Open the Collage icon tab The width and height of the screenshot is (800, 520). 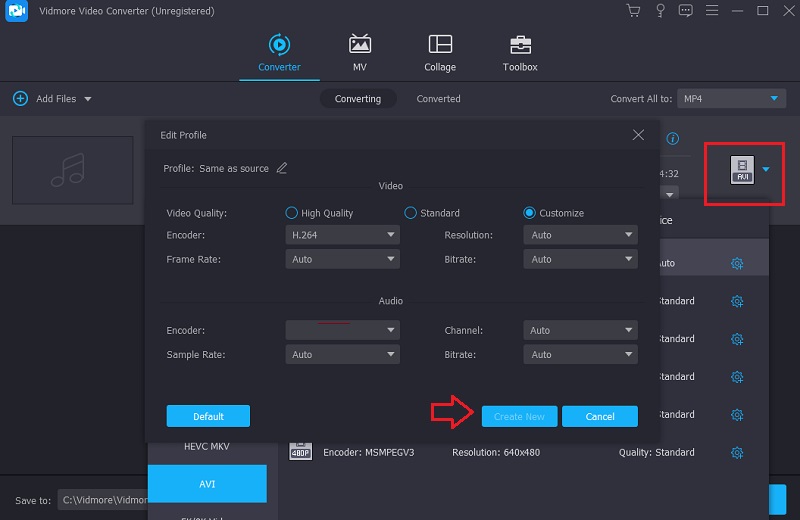(439, 53)
